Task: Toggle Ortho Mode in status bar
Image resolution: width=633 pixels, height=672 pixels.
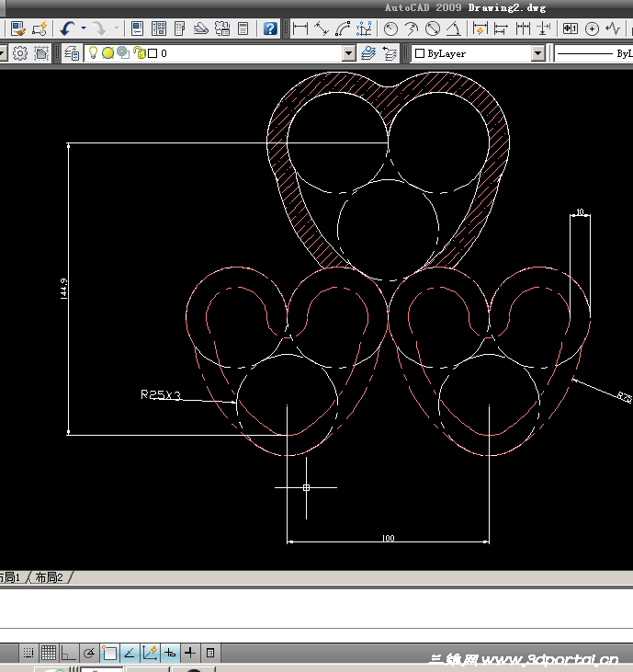Action: 69,653
